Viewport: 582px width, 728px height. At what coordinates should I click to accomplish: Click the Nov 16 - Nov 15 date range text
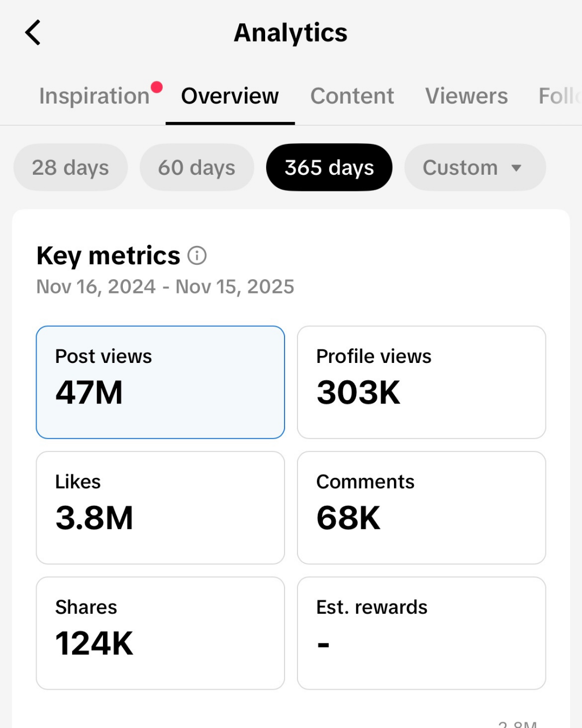(x=165, y=286)
